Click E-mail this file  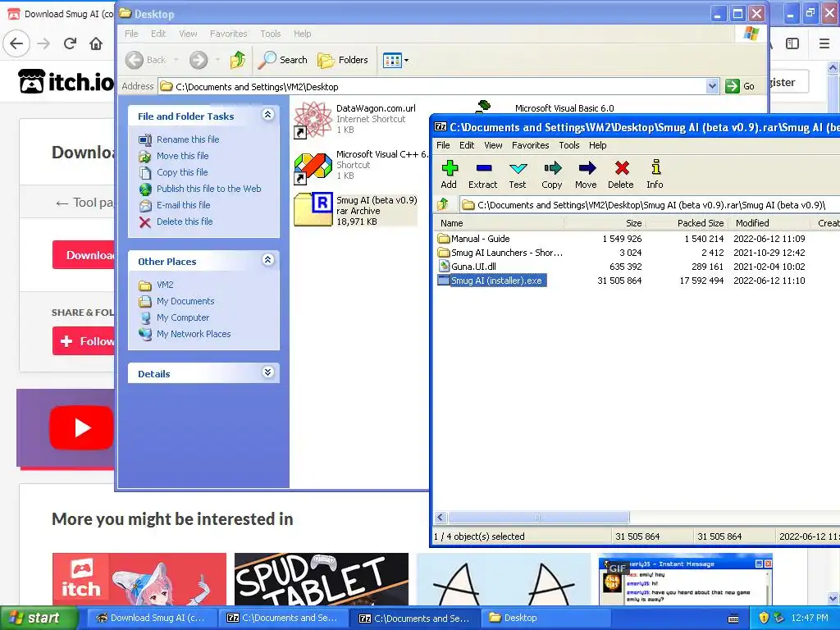pos(183,205)
